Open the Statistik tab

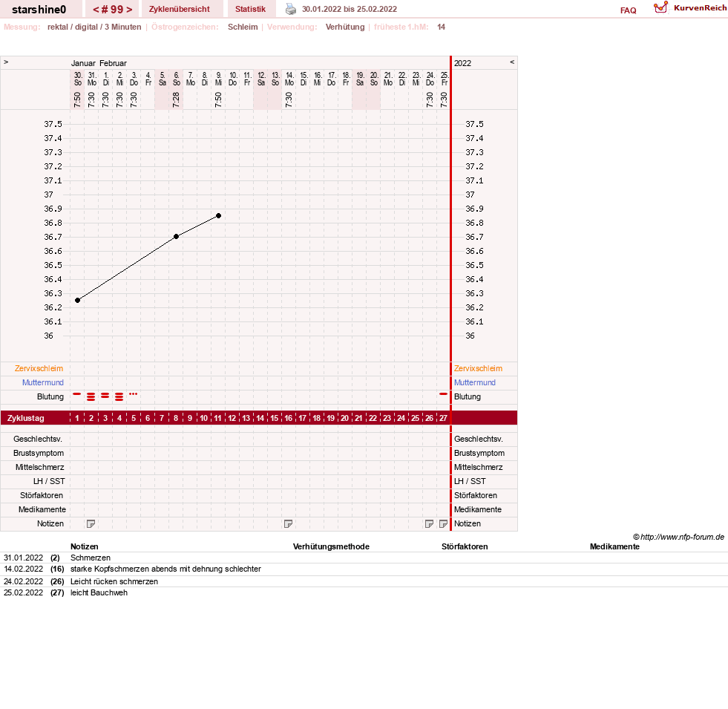click(x=250, y=10)
